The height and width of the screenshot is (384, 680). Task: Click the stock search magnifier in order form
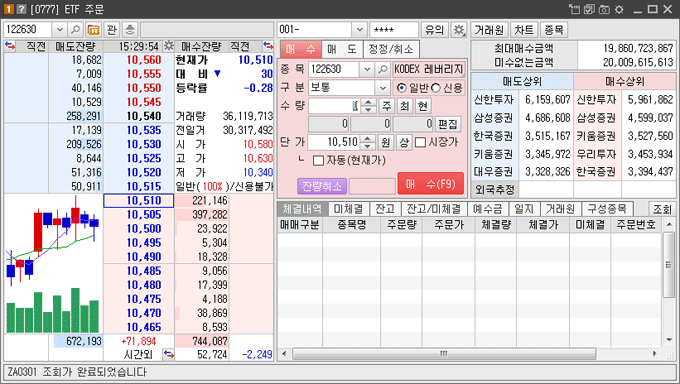pos(382,69)
